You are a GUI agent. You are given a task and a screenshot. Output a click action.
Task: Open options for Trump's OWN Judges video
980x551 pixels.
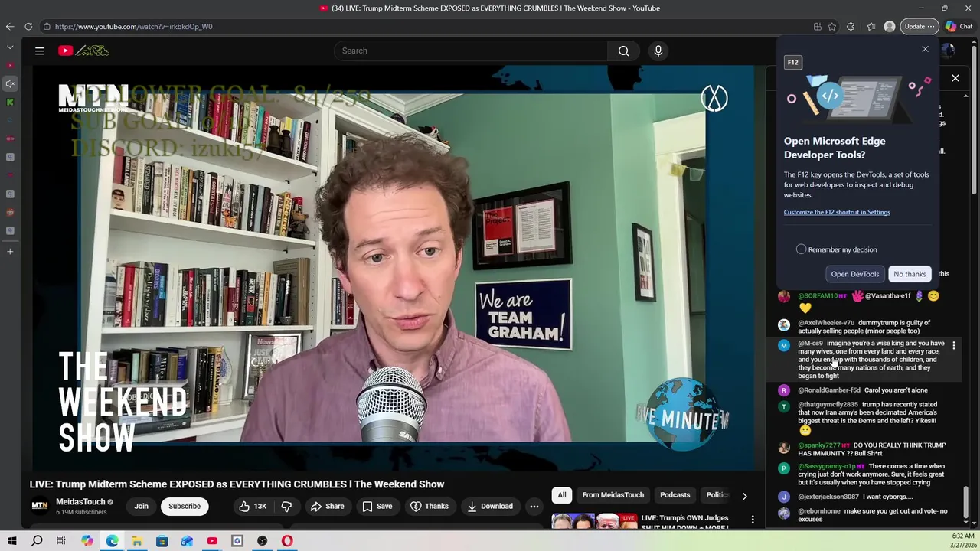pos(753,520)
